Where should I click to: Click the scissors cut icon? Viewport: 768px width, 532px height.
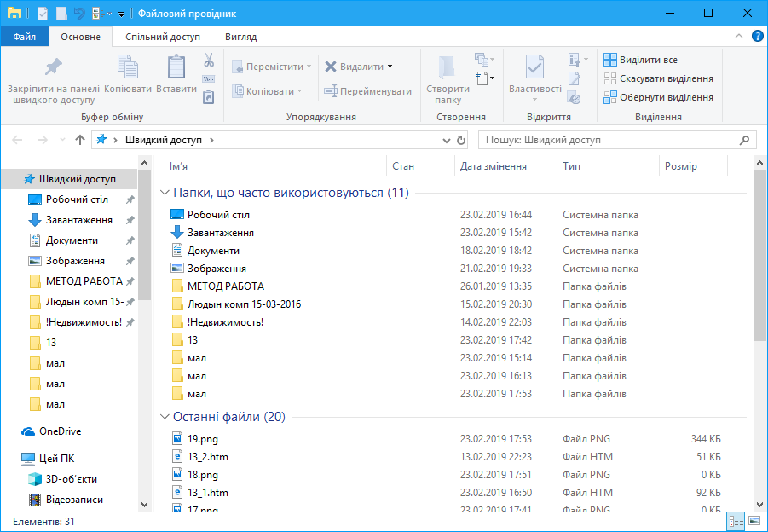pos(209,60)
